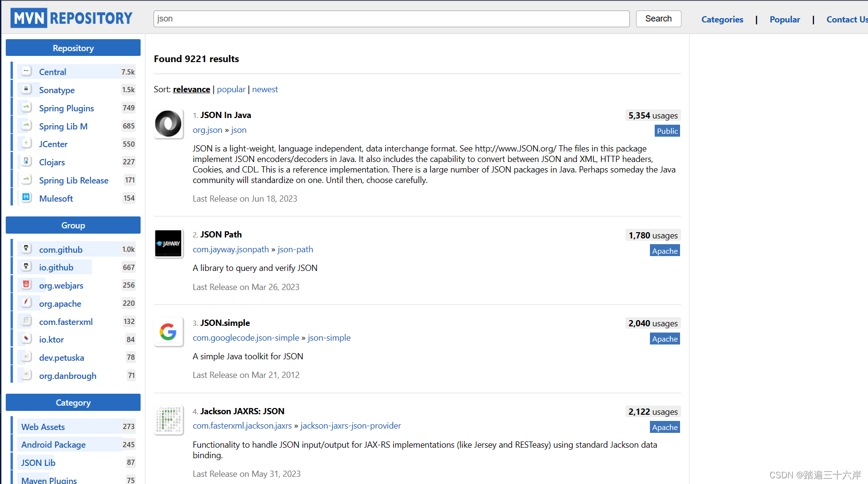Open the json-path artifact link

pos(295,249)
